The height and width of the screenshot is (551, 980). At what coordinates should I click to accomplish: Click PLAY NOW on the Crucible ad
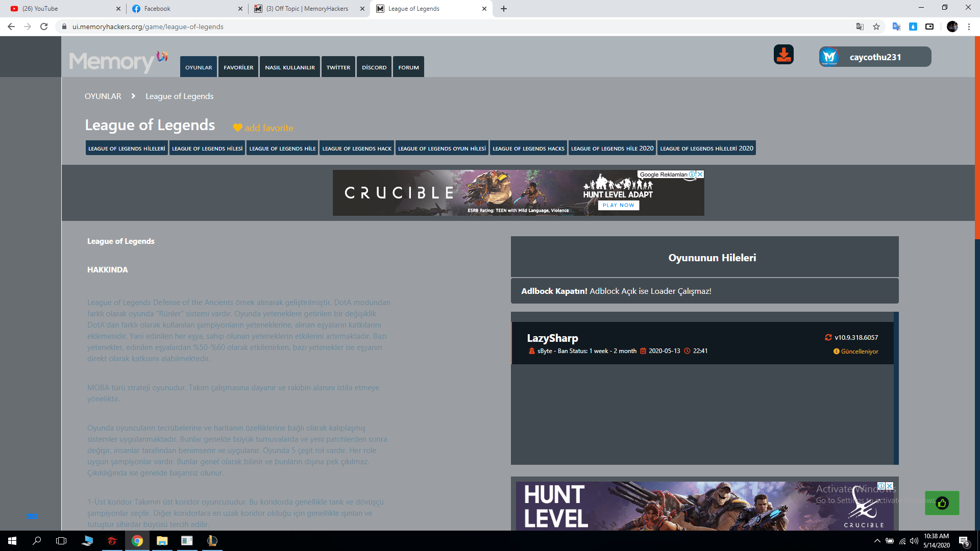618,205
